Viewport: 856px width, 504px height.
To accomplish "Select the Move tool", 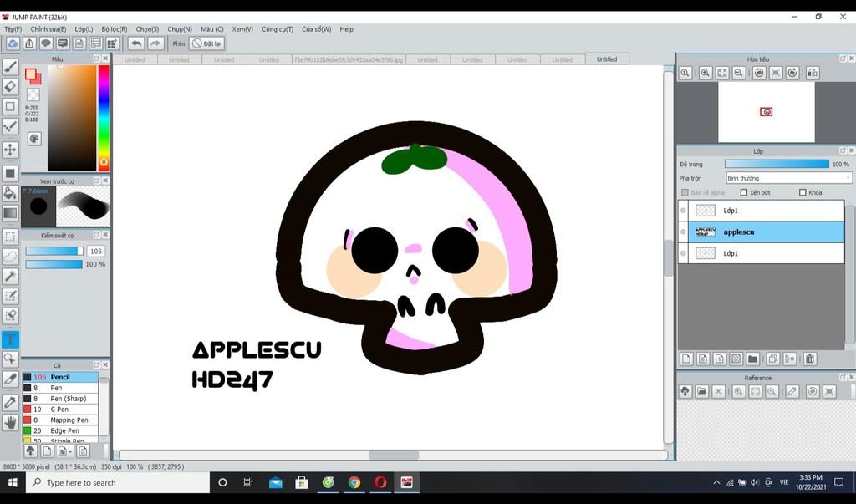I will 11,150.
